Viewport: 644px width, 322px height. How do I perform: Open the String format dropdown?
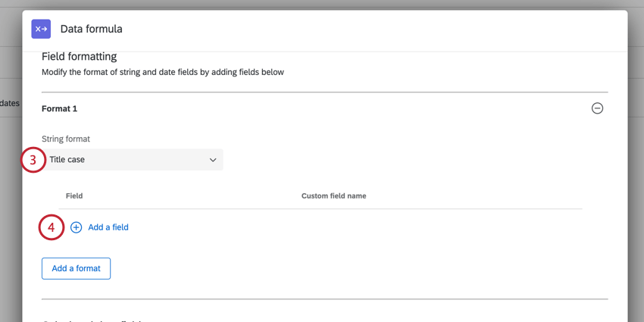[133, 160]
